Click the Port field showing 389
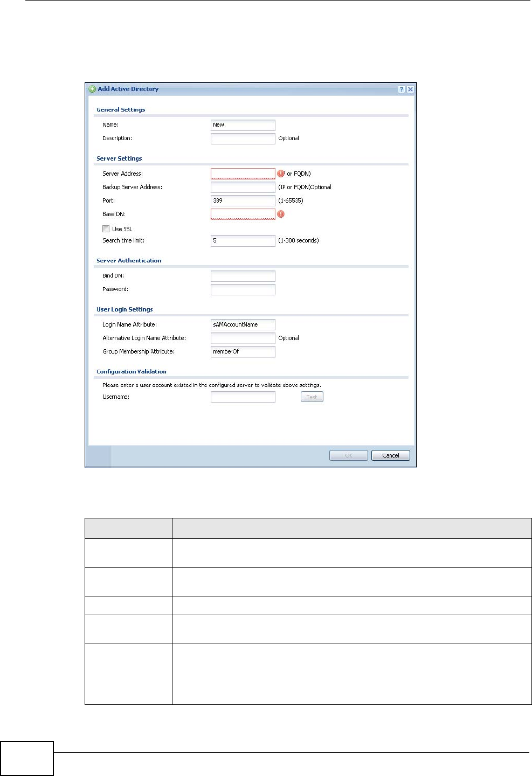Image resolution: width=532 pixels, height=776 pixels. 243,200
